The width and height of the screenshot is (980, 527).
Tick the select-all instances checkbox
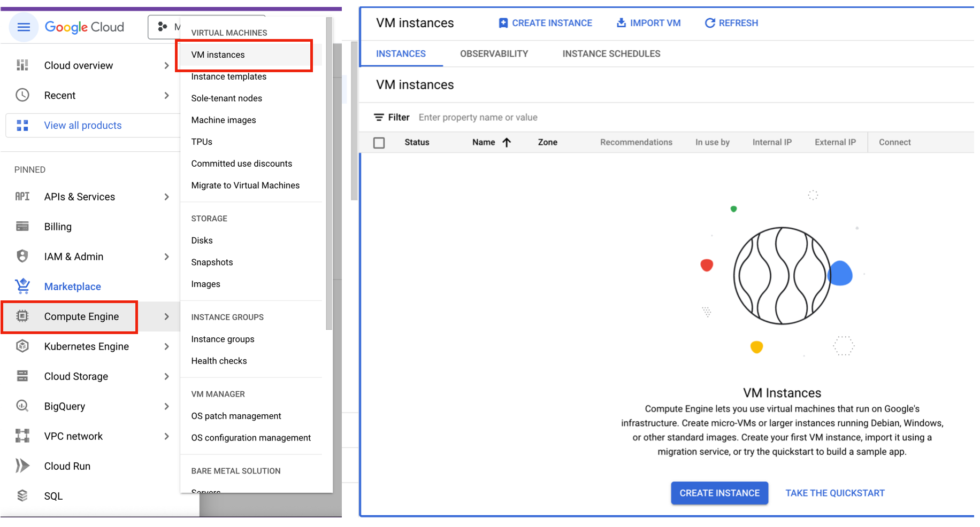click(x=379, y=143)
